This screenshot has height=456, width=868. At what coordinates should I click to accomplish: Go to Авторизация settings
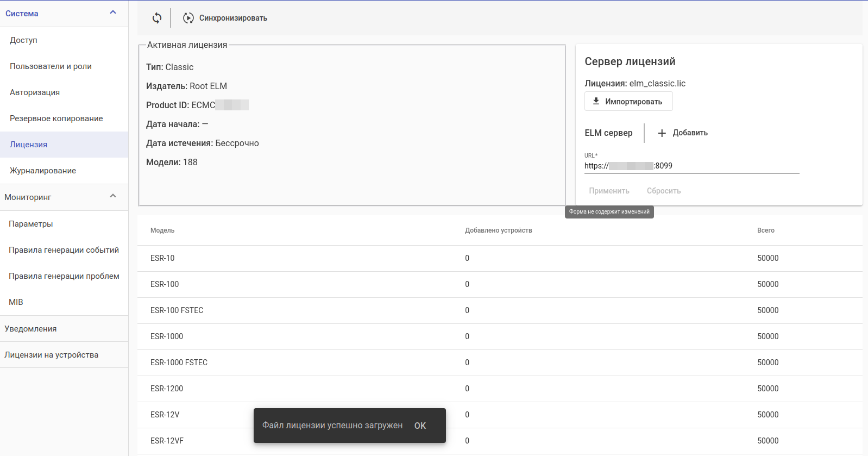tap(35, 92)
